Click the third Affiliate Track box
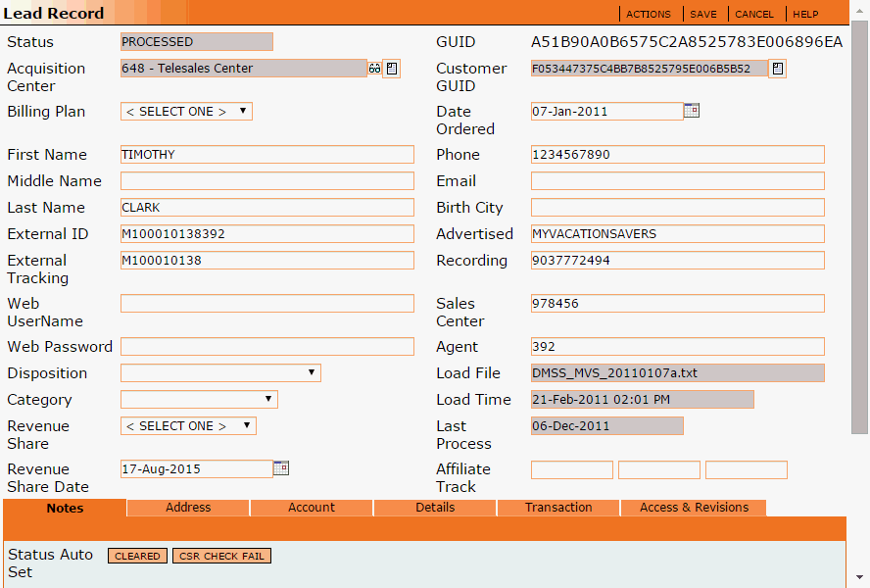The width and height of the screenshot is (870, 588). 747,469
